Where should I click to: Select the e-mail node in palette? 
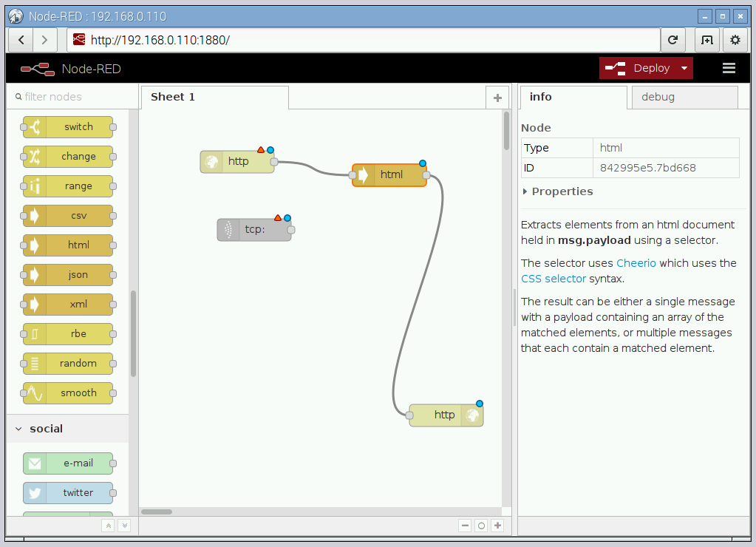tap(68, 463)
